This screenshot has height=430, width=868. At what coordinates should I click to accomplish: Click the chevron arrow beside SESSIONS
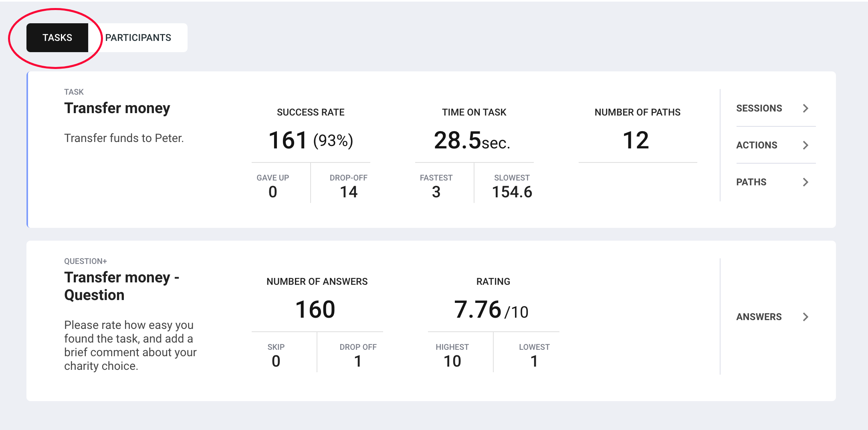point(805,108)
